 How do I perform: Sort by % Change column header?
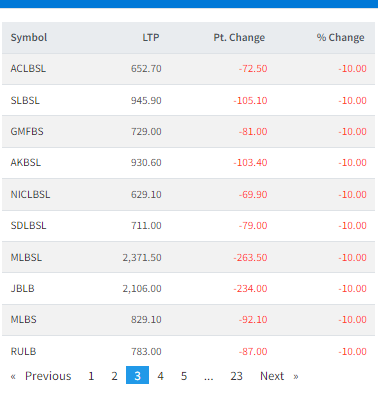click(x=340, y=37)
